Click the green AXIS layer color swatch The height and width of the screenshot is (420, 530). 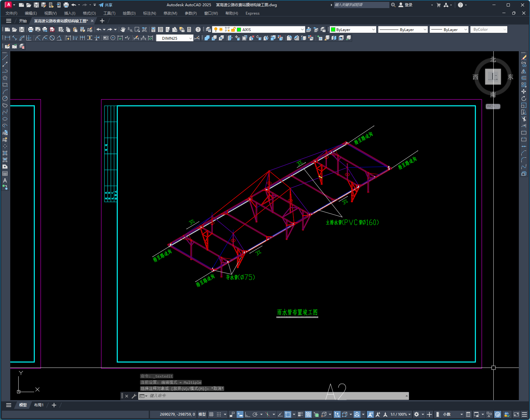coord(239,29)
